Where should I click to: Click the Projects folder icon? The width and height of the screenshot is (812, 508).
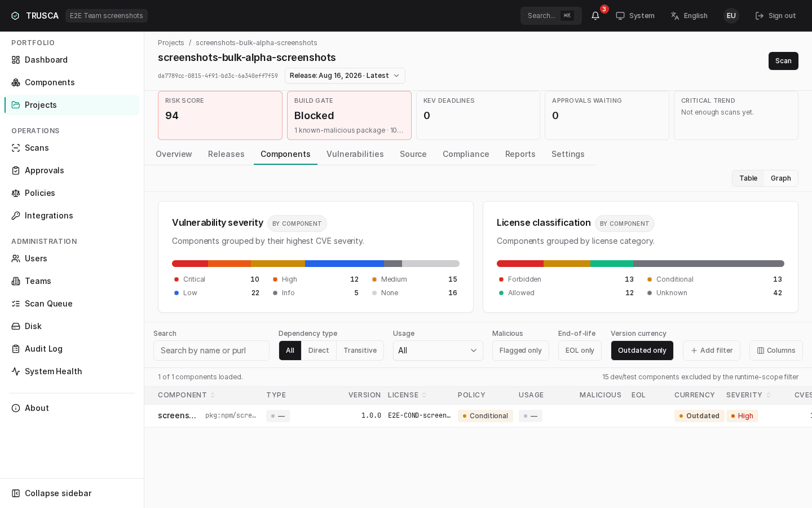16,105
